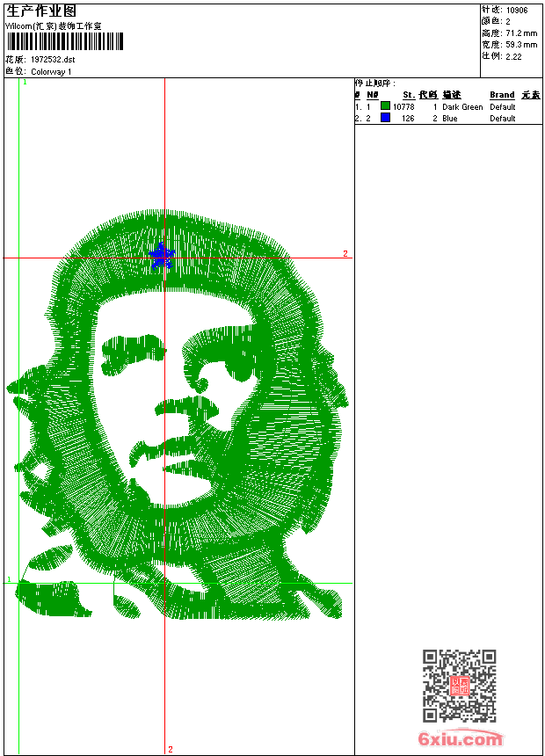Click the stitch count 10778 cell
The width and height of the screenshot is (545, 756).
pyautogui.click(x=403, y=107)
